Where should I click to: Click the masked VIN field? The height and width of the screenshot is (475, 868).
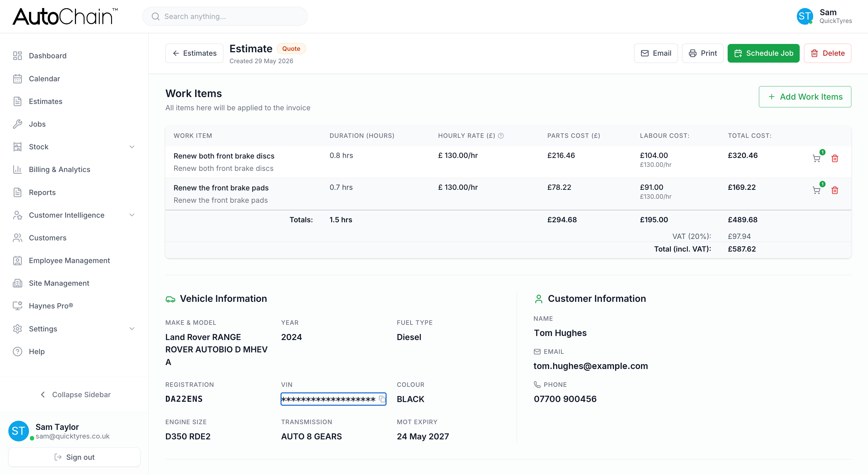333,399
